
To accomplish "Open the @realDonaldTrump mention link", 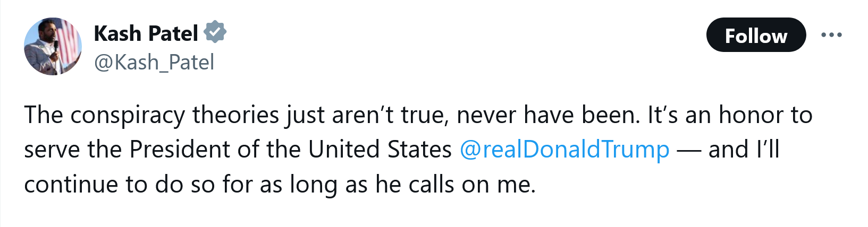I will pos(564,150).
